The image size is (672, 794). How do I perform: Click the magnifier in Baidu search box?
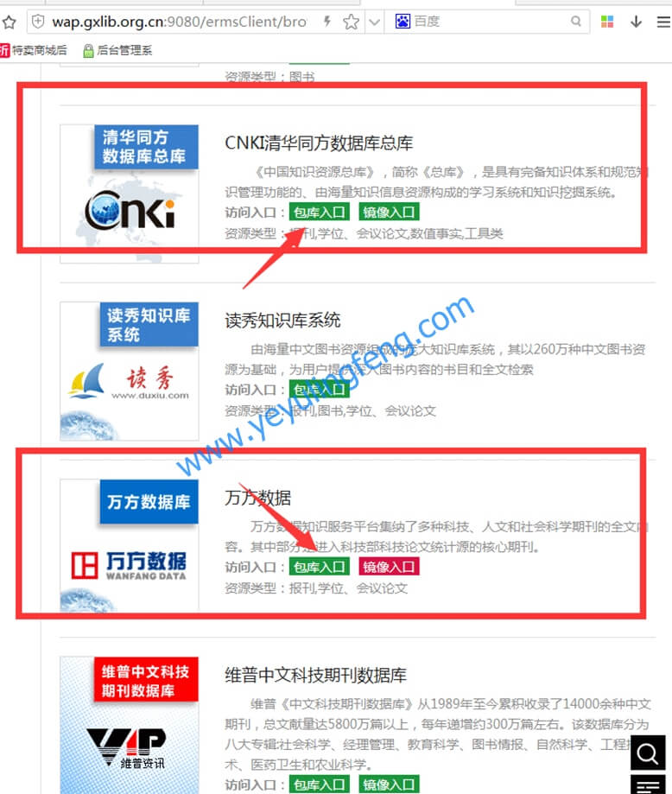pos(576,22)
